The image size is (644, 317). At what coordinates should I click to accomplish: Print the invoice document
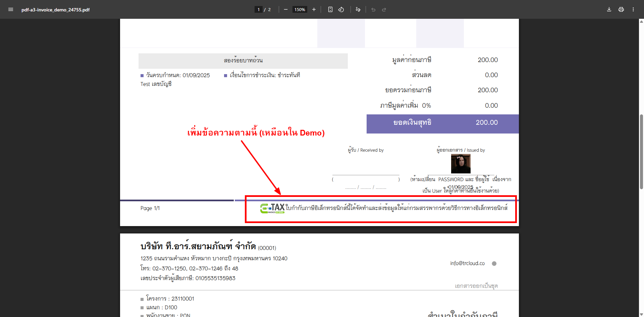(621, 9)
